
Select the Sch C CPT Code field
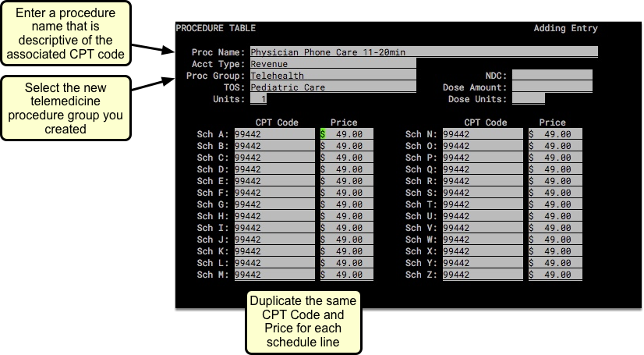274,158
